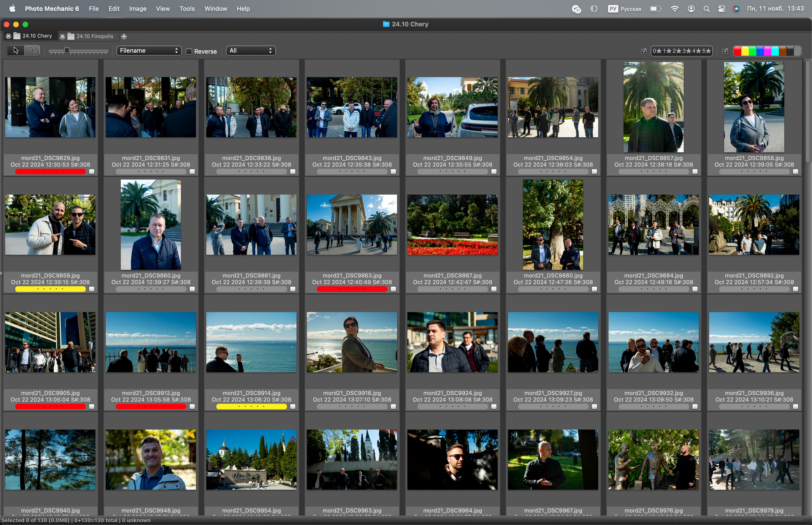Viewport: 812px width, 525px height.
Task: Open Siri from menu bar
Action: coord(736,9)
